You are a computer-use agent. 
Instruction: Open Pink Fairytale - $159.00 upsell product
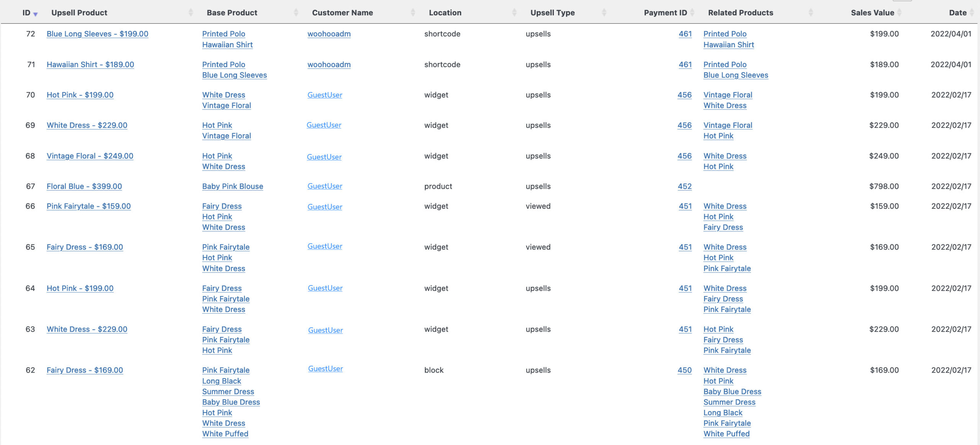[88, 206]
